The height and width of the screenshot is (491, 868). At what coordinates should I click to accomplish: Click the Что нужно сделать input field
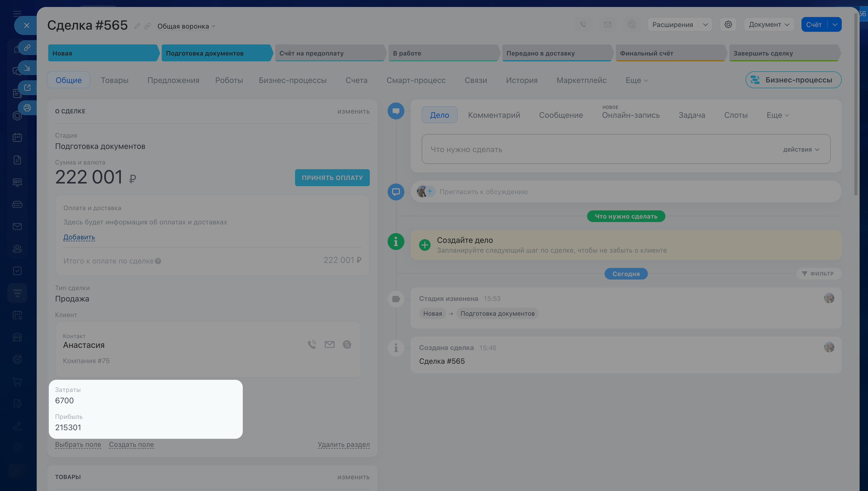point(573,149)
